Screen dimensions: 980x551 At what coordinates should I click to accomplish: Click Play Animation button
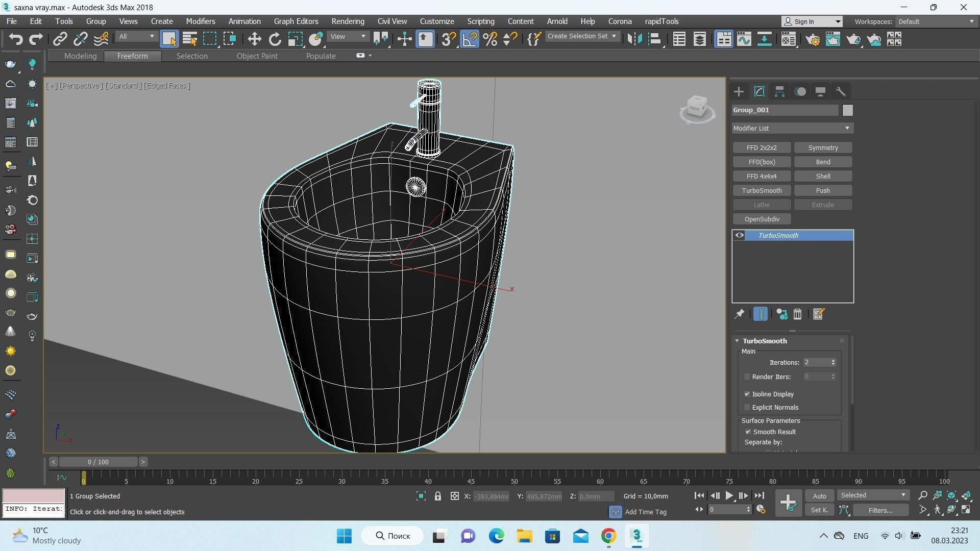[729, 496]
